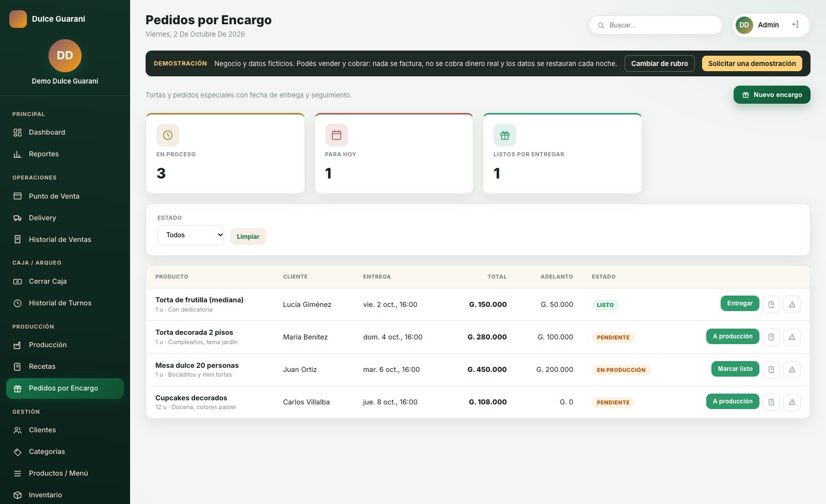Open Recetas in sidebar
This screenshot has height=504, width=826.
pos(65,366)
